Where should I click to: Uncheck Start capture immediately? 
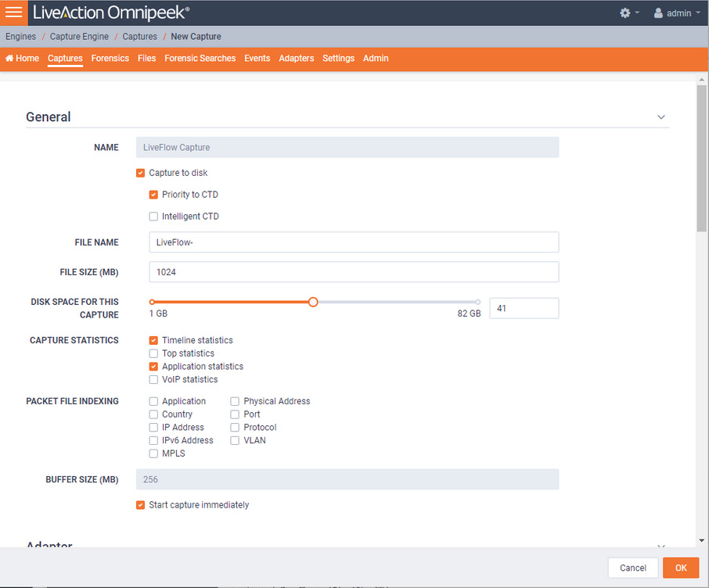[x=141, y=505]
